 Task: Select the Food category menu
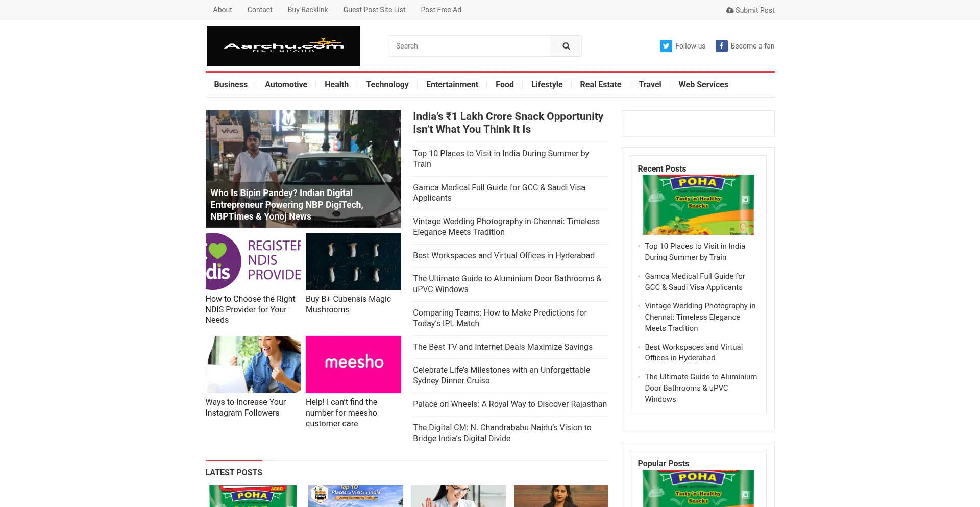[505, 85]
